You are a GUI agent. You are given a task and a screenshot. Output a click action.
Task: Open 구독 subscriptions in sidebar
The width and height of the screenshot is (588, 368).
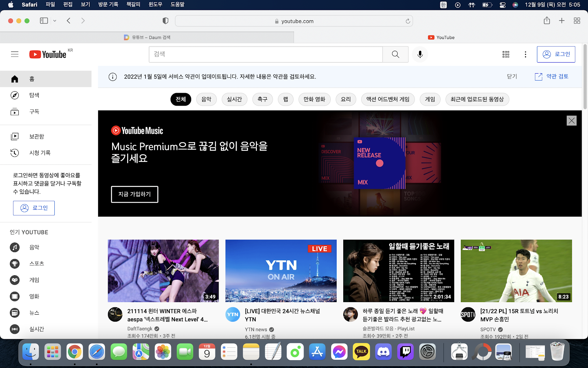point(46,112)
